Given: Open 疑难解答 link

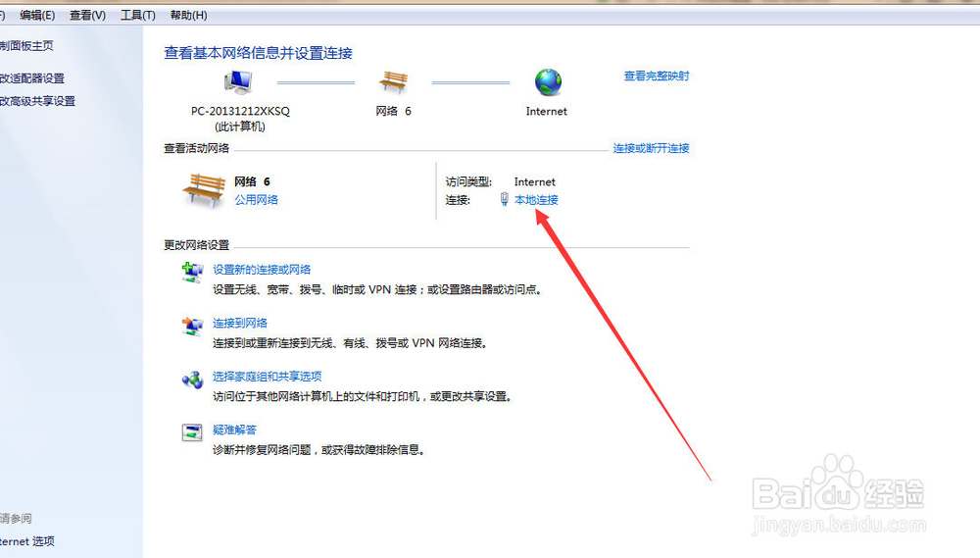Looking at the screenshot, I should click(x=234, y=430).
